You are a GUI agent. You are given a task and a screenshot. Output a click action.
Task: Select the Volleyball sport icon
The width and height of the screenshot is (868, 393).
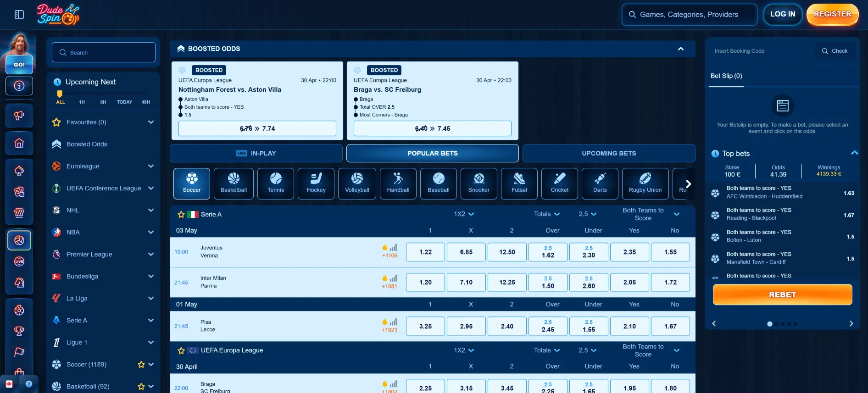coord(357,183)
